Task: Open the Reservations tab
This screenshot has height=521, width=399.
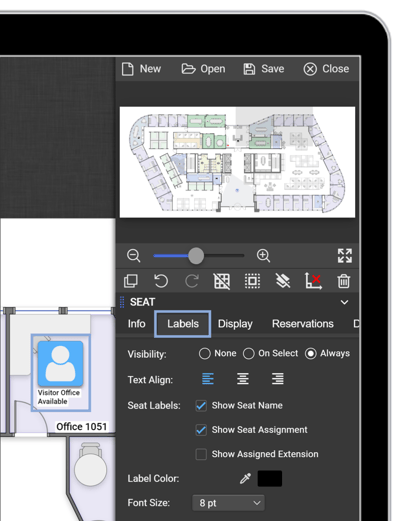Action: tap(303, 324)
